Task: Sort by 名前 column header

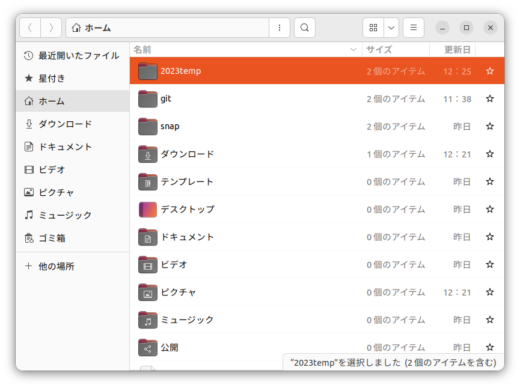Action: [x=246, y=50]
